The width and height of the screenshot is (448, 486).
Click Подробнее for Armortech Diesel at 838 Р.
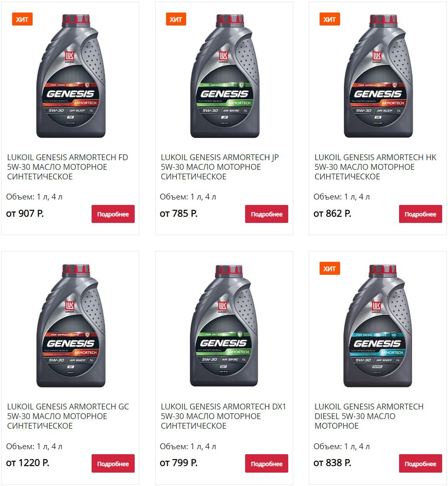420,463
